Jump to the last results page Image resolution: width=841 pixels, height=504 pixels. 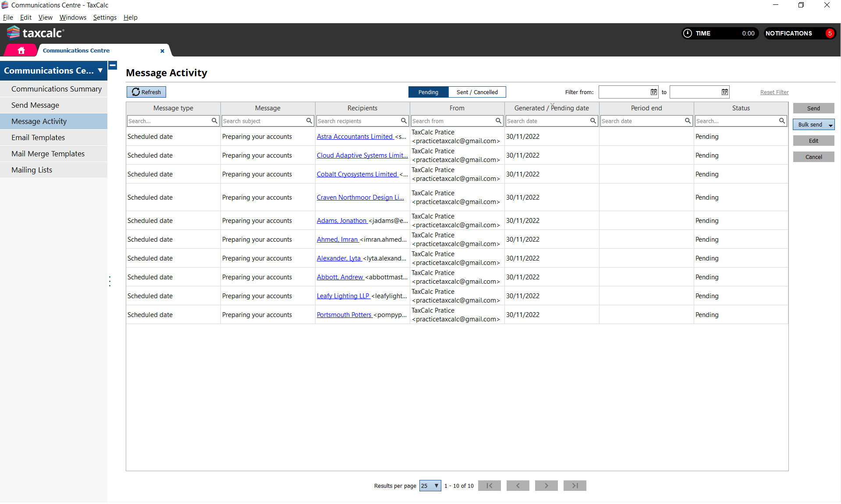click(x=575, y=486)
